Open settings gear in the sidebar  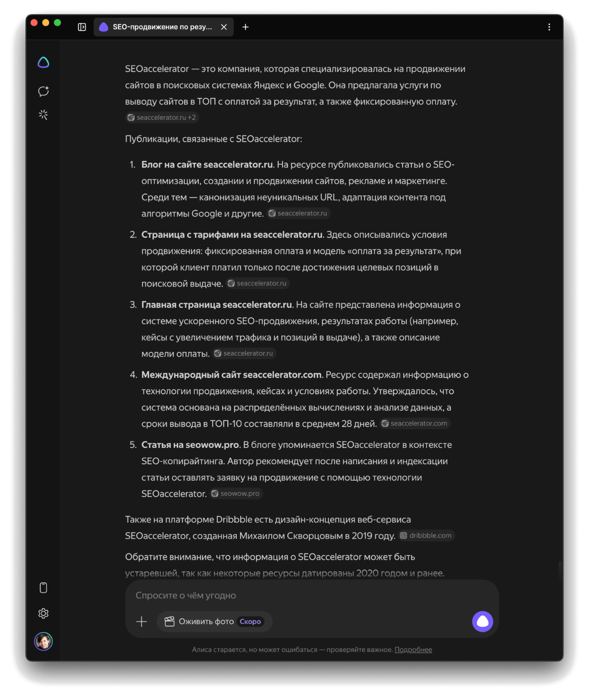pyautogui.click(x=44, y=613)
